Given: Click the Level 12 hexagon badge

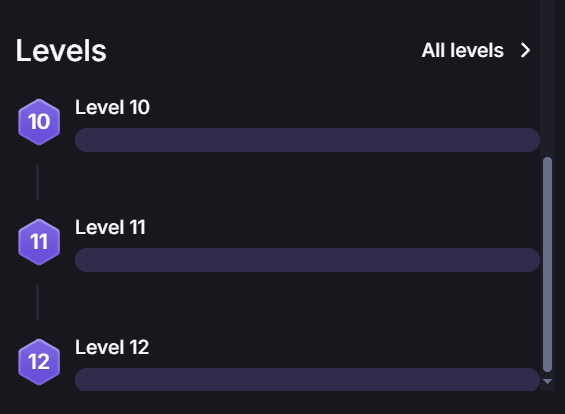Looking at the screenshot, I should [x=39, y=362].
